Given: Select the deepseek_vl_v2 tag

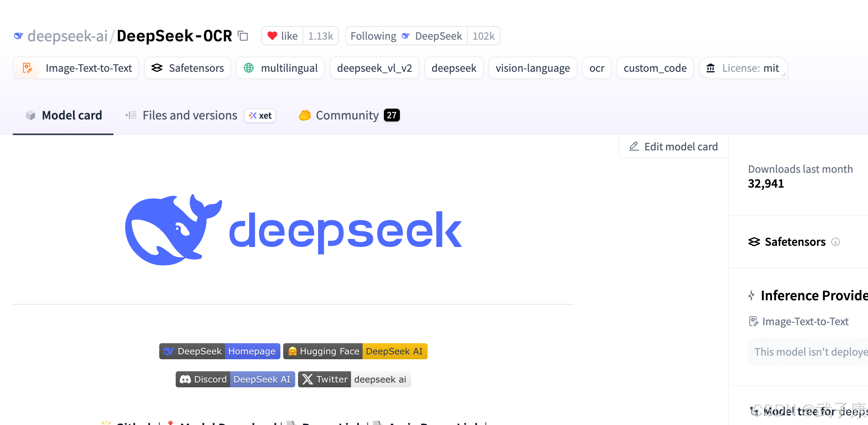Looking at the screenshot, I should [x=374, y=68].
